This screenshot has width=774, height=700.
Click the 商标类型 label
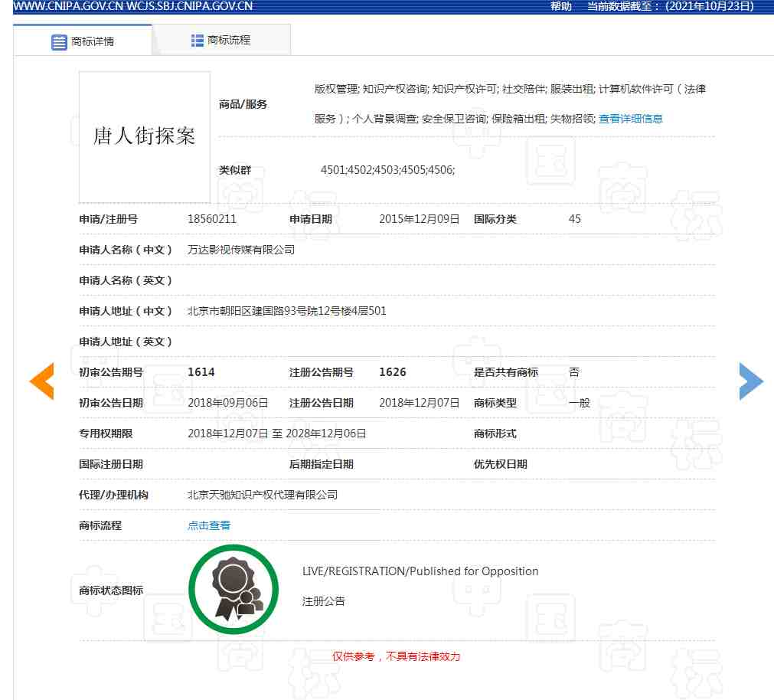[x=495, y=403]
